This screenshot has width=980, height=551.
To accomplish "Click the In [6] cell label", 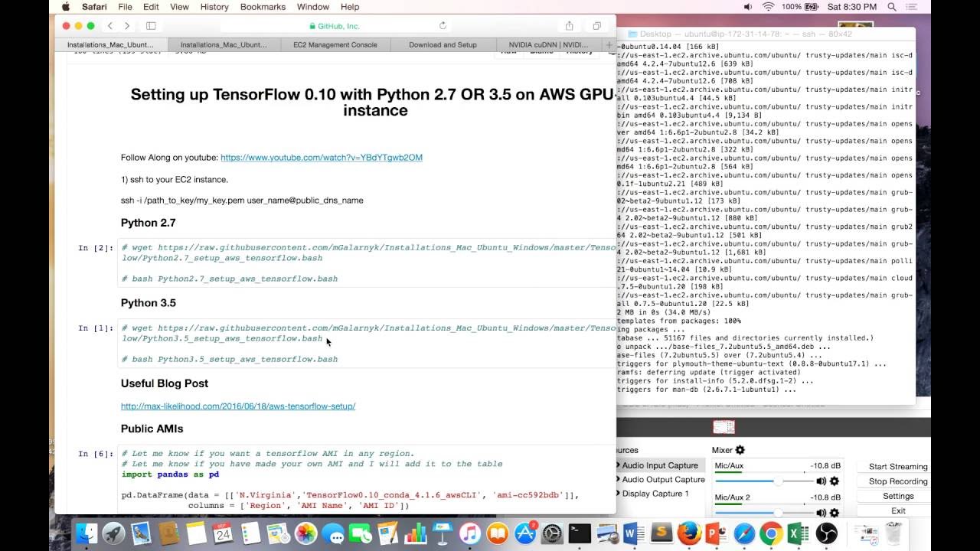I will [x=96, y=454].
